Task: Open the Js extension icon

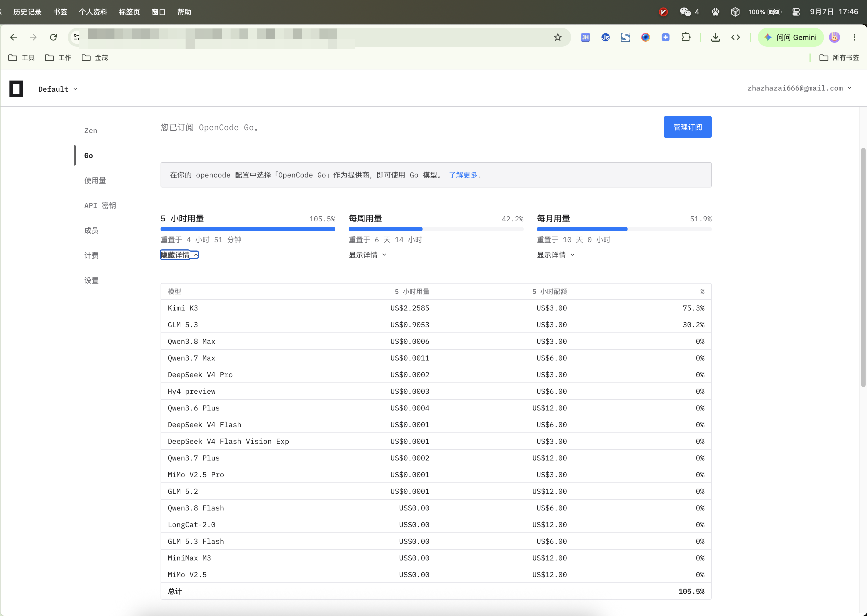Action: click(x=606, y=37)
